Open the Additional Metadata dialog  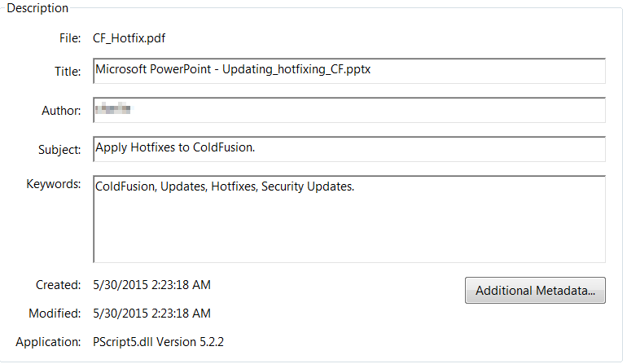[x=535, y=291]
